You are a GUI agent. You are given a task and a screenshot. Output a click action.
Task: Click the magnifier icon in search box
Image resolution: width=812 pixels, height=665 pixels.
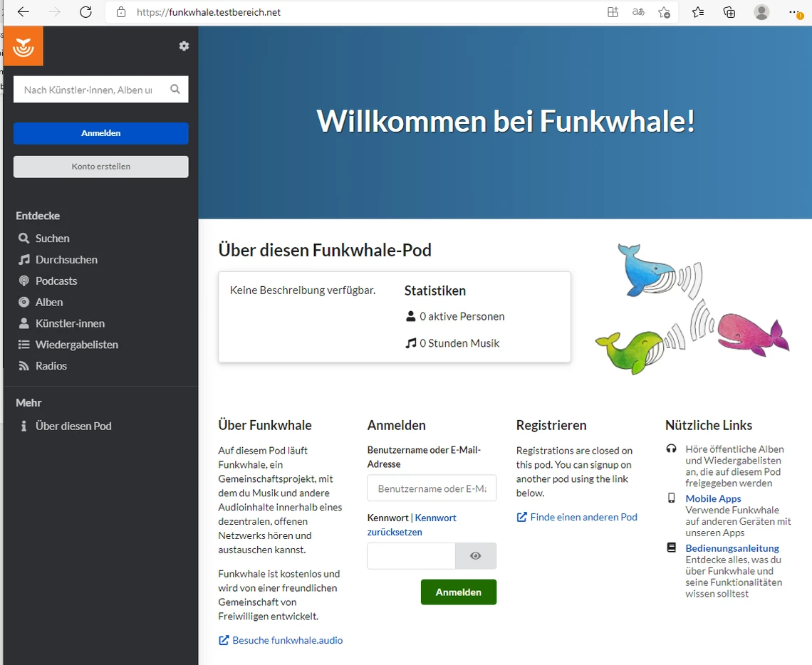click(x=175, y=90)
